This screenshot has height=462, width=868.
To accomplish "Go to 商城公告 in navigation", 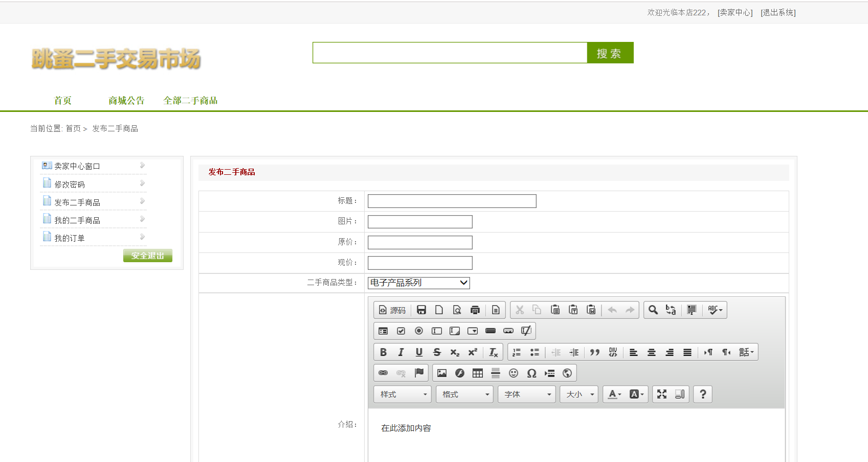I will click(126, 101).
